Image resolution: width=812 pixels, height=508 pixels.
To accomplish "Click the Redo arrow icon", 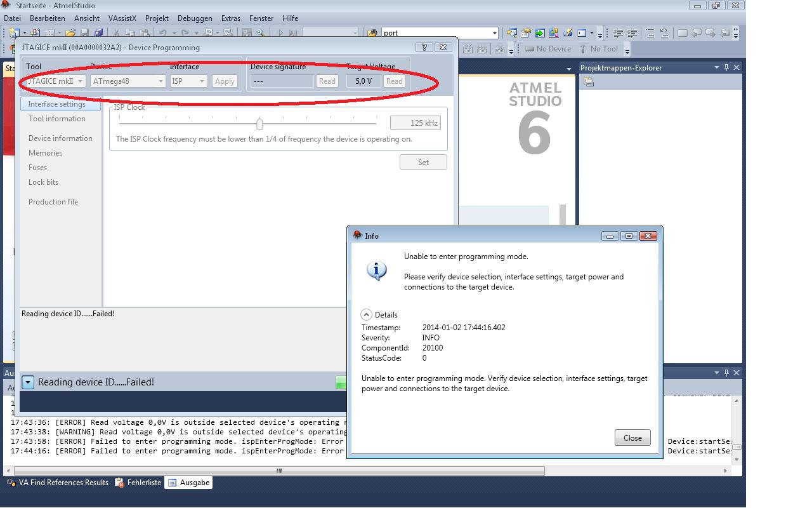I will (185, 33).
